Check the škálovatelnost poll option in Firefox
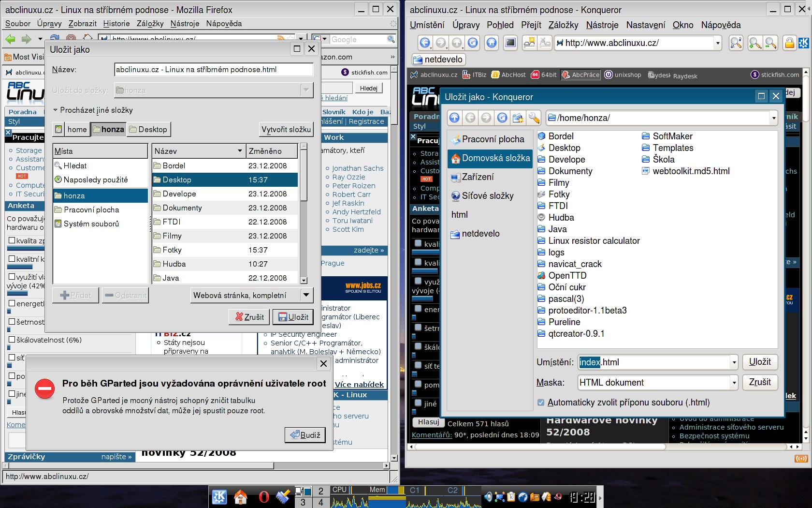812x508 pixels. [x=12, y=340]
